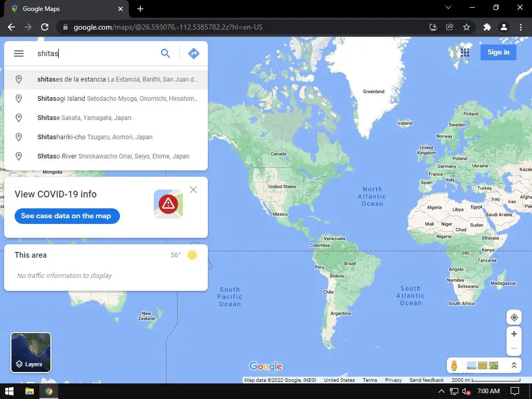
Task: Go back in browser history
Action: pyautogui.click(x=11, y=27)
